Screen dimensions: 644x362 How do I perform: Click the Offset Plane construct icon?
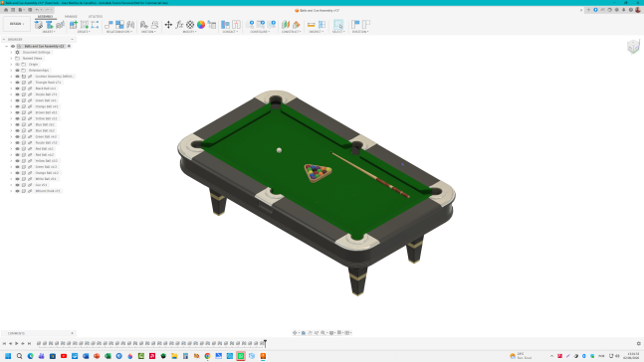(x=286, y=25)
